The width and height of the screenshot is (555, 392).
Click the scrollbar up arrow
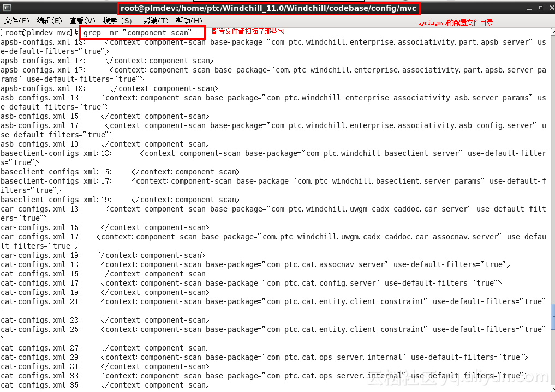click(x=553, y=32)
